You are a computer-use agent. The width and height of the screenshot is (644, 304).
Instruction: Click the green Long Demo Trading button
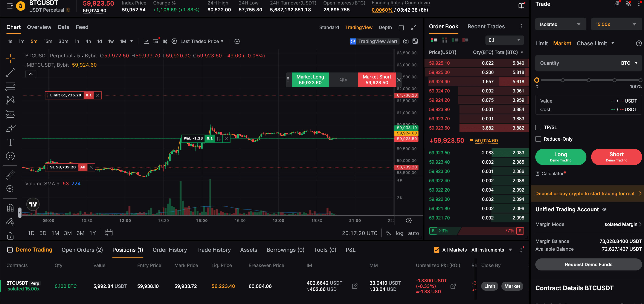(x=560, y=157)
